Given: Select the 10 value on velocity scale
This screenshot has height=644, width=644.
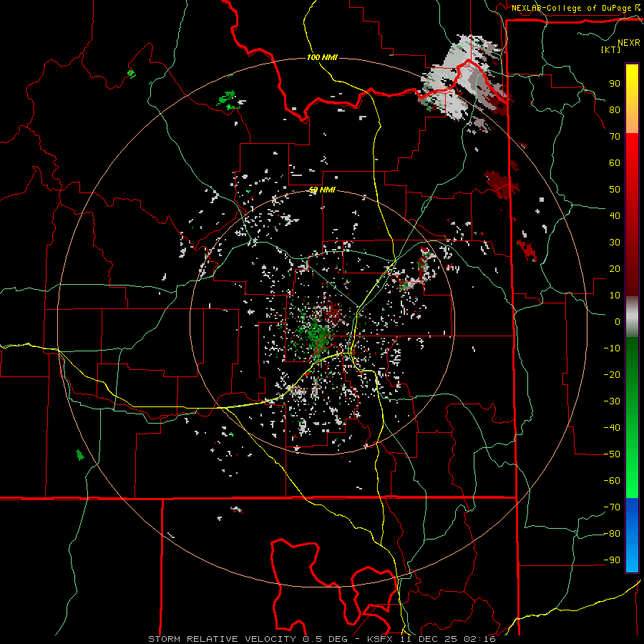Looking at the screenshot, I should (x=615, y=296).
